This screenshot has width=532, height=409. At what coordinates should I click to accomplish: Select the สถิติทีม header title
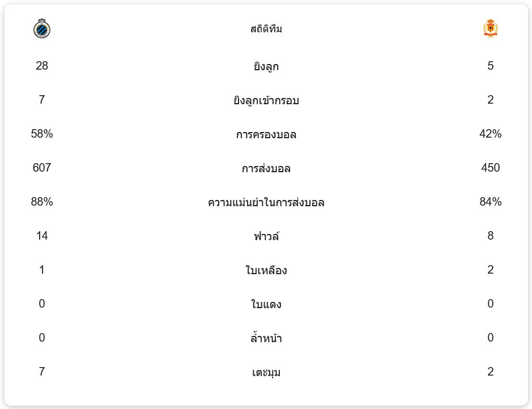[x=266, y=29]
